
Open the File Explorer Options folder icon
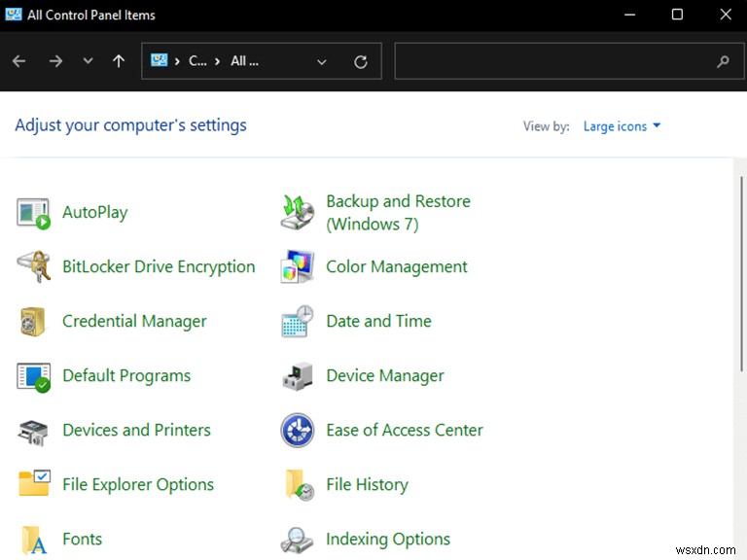34,483
